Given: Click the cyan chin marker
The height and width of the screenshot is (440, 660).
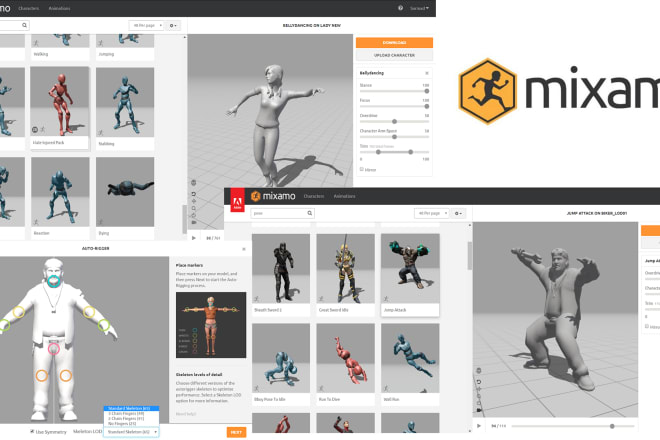Looking at the screenshot, I should 53,281.
